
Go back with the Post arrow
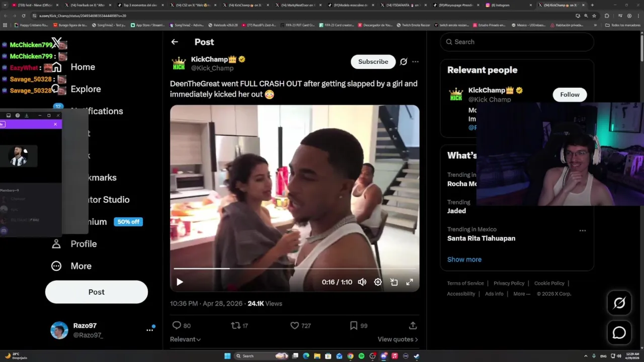[175, 42]
